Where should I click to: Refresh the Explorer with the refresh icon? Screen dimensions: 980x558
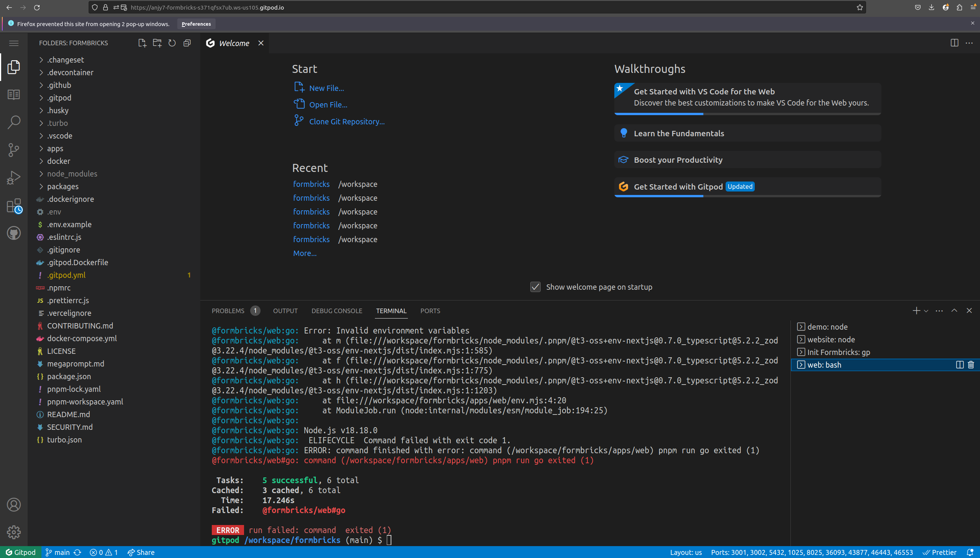click(x=172, y=43)
